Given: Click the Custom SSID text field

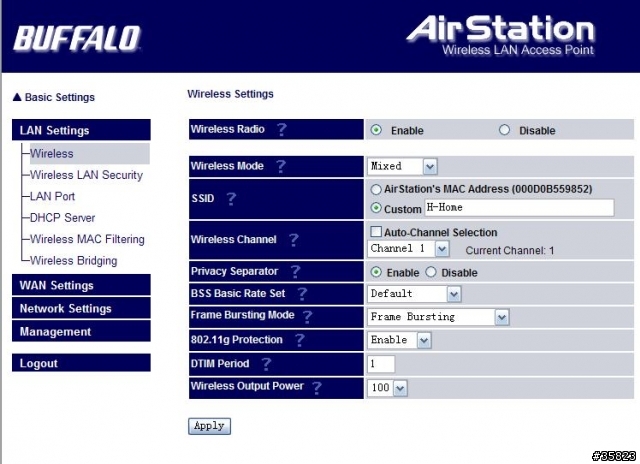Looking at the screenshot, I should tap(519, 208).
